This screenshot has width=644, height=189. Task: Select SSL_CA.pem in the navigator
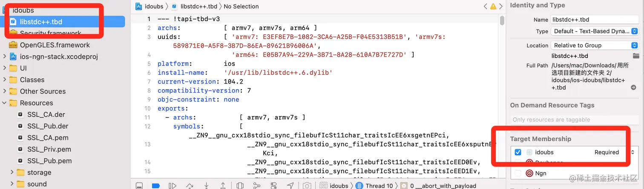[x=48, y=138]
